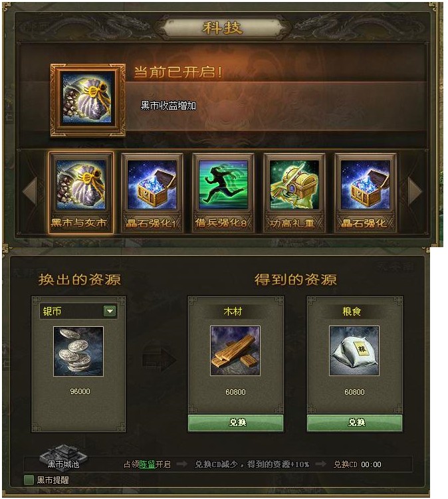Screen dimensions: 448x499
Task: Click the silver coins resource image
Action: coord(78,351)
